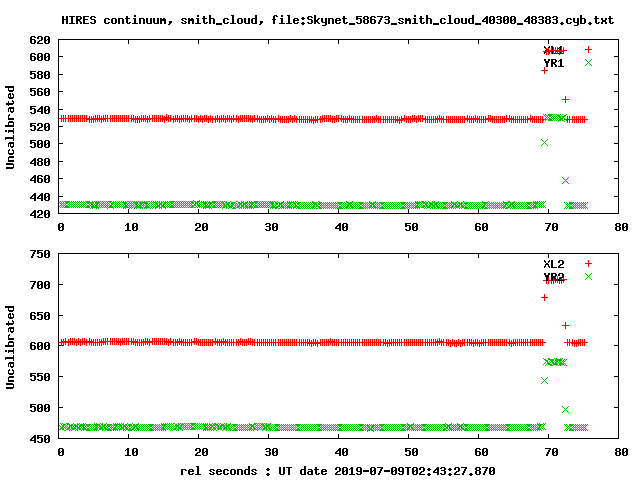Click x-axis tick 50 under bottom plot
The image size is (640, 480).
(x=411, y=452)
